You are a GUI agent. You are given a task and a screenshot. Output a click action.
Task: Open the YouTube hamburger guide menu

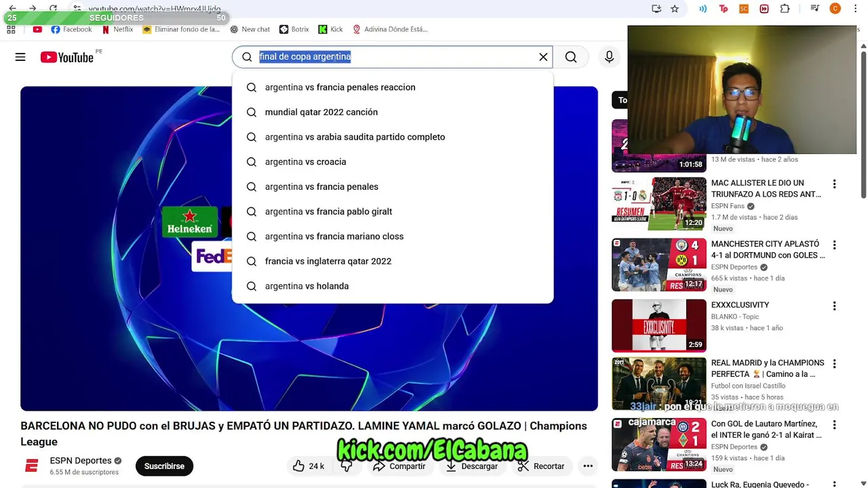click(20, 57)
